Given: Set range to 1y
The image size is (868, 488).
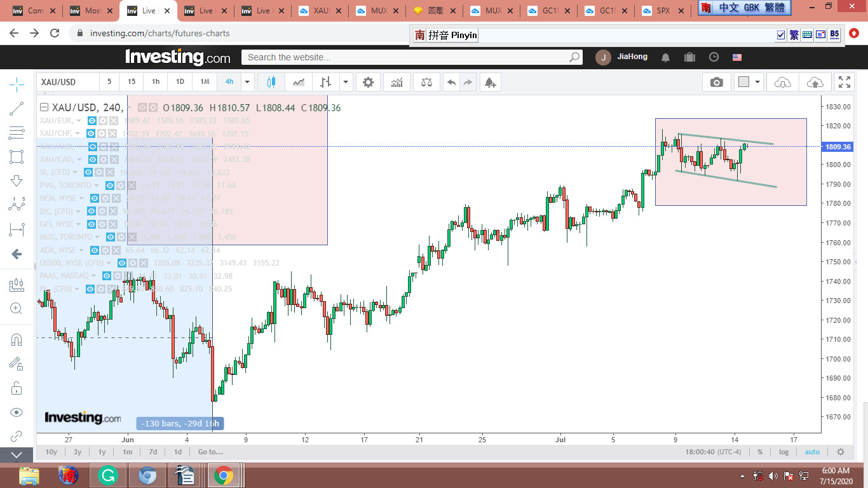Looking at the screenshot, I should coord(102,452).
